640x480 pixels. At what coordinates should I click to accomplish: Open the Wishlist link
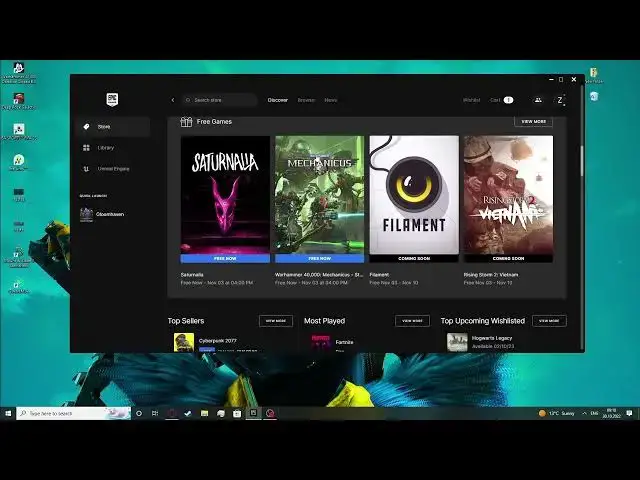coord(471,100)
